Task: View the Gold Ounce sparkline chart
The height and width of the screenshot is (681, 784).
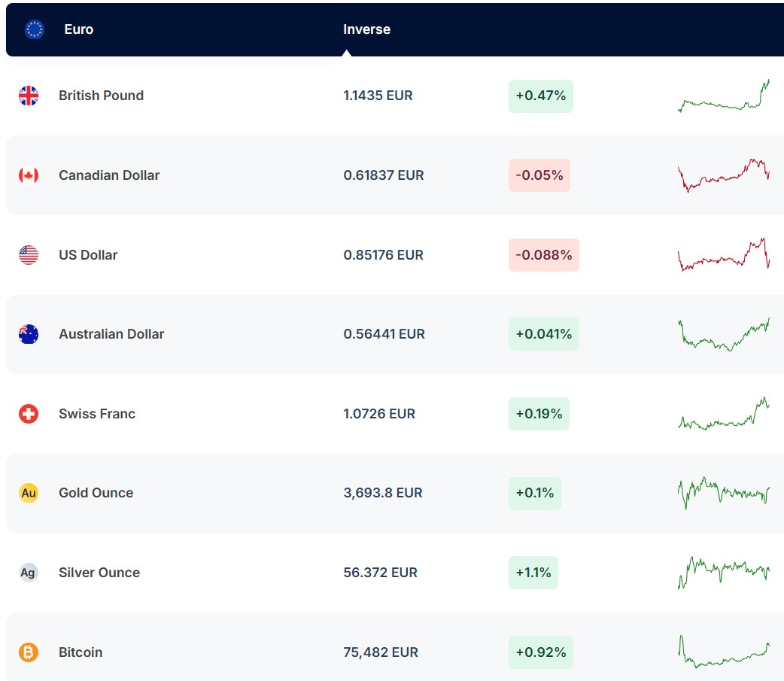Action: [x=724, y=493]
